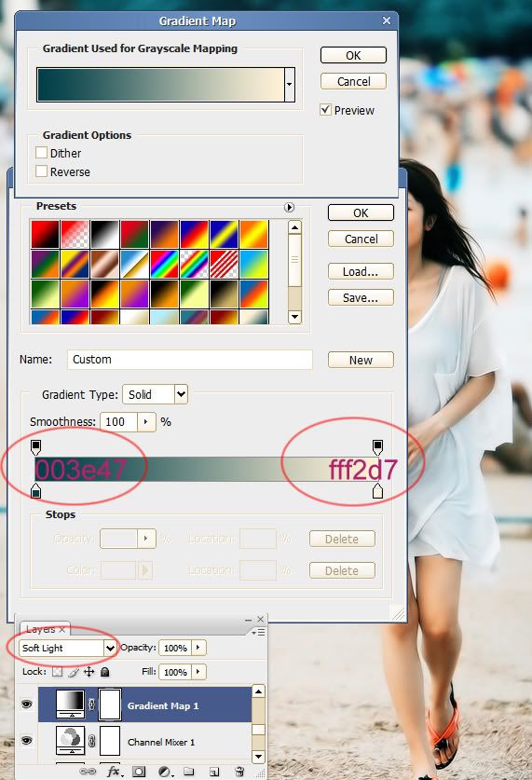Open the Layers panel options menu icon
532x780 pixels.
click(258, 632)
